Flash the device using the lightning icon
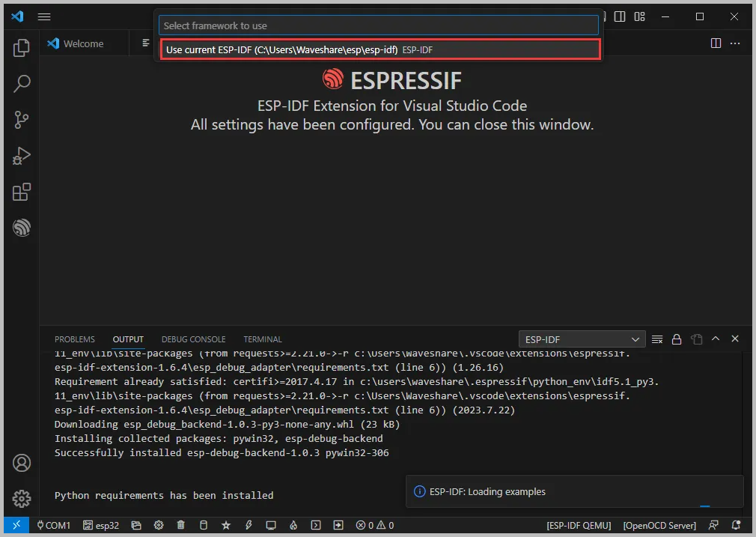Image resolution: width=756 pixels, height=537 pixels. [248, 525]
